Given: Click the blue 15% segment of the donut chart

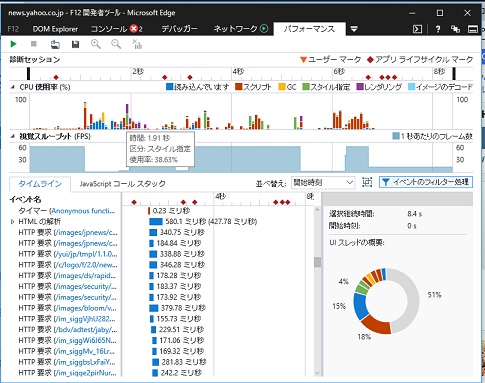Looking at the screenshot, I should (x=360, y=305).
